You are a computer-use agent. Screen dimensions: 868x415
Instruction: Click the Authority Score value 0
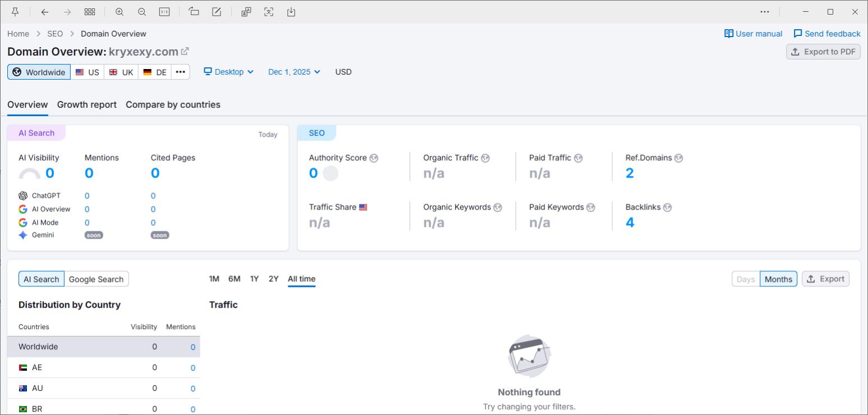tap(314, 173)
